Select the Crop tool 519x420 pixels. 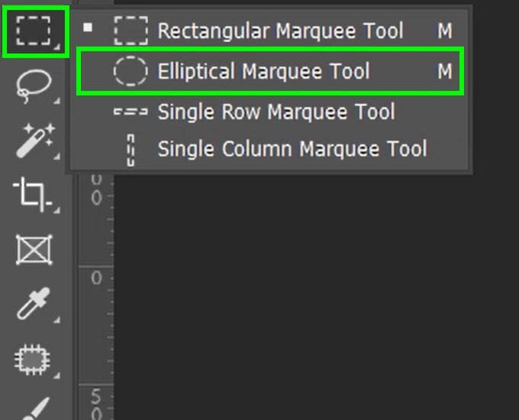[33, 194]
